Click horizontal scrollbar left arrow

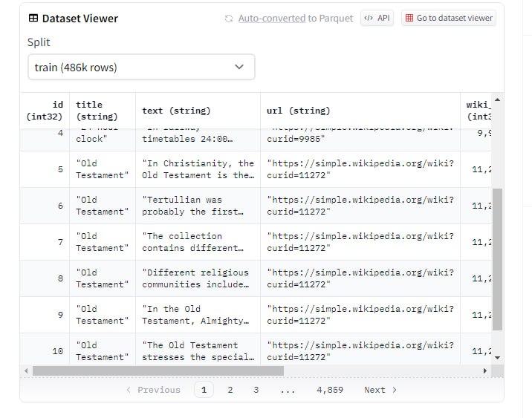click(x=27, y=370)
